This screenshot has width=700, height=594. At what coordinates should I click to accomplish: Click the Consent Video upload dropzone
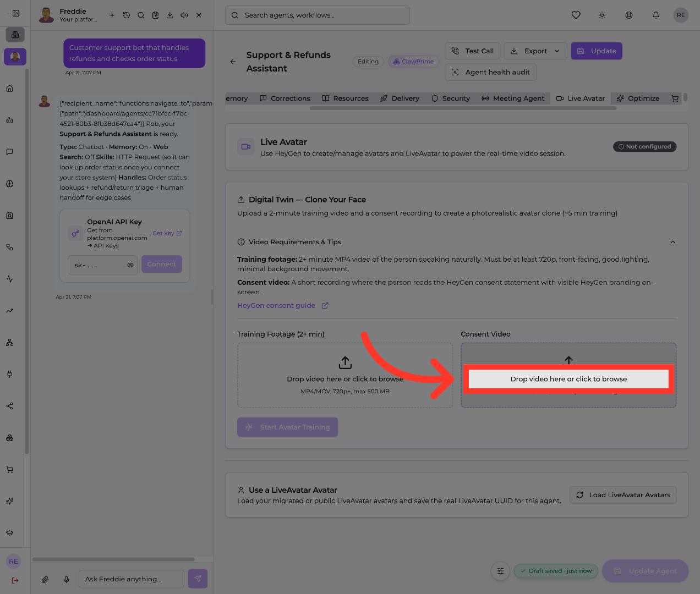[x=568, y=376]
